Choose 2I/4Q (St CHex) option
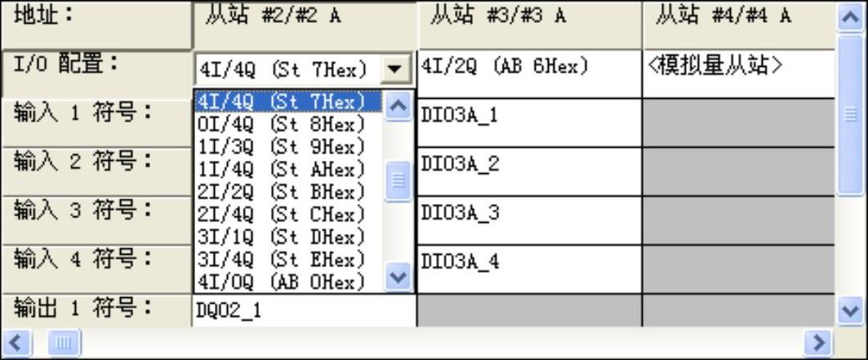 coord(282,215)
